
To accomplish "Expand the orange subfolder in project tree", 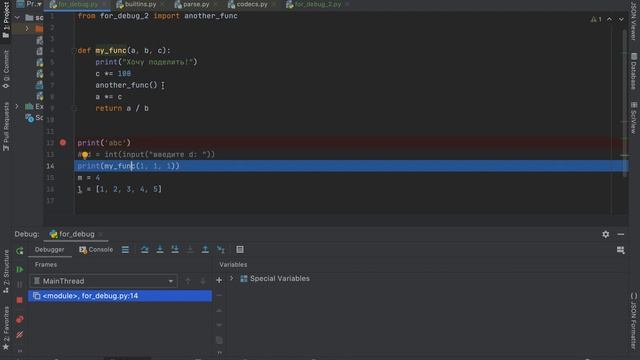I will 27,29.
